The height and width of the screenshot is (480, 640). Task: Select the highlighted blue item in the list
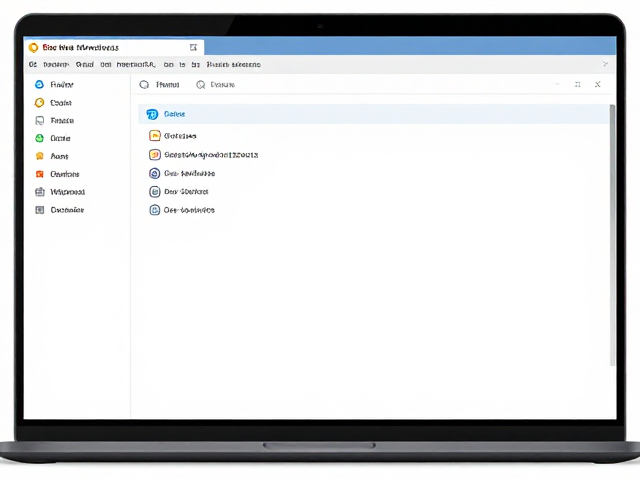(373, 114)
